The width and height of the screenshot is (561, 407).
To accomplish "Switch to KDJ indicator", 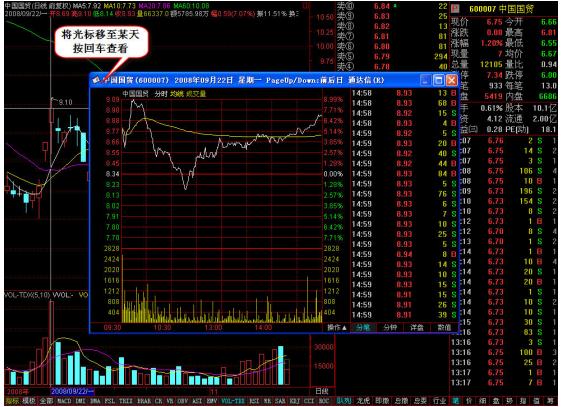I will point(294,401).
